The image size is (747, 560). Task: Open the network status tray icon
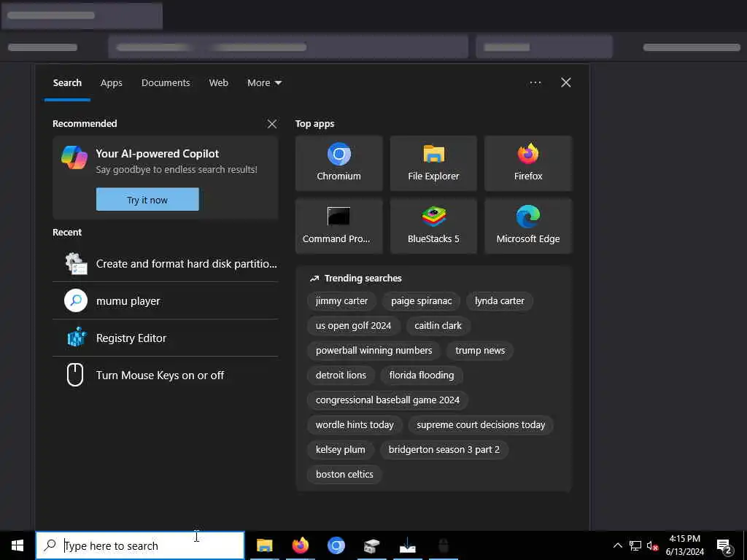click(x=635, y=545)
